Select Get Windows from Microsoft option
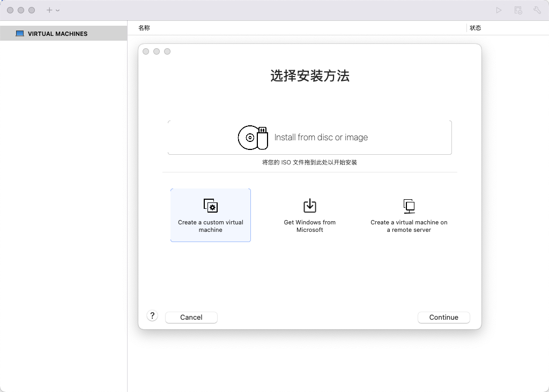This screenshot has height=392, width=549. tap(309, 215)
